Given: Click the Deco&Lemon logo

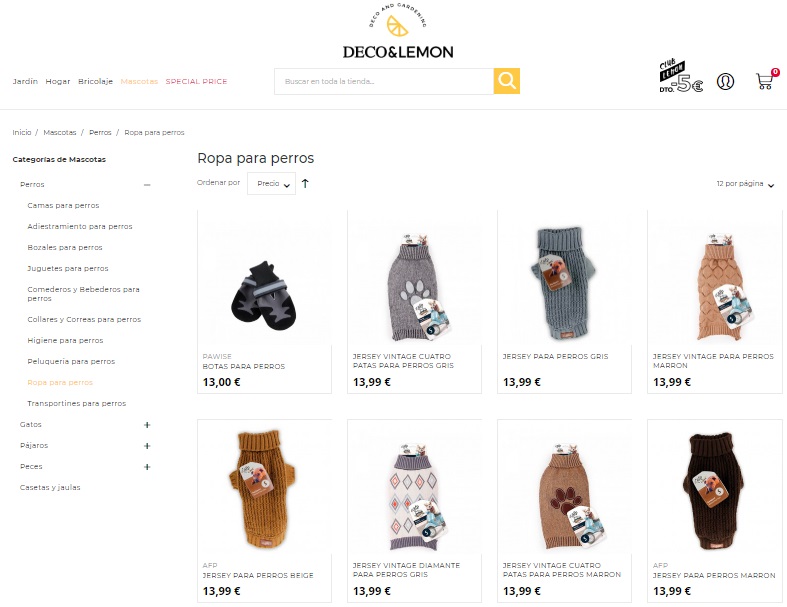Looking at the screenshot, I should [x=398, y=32].
